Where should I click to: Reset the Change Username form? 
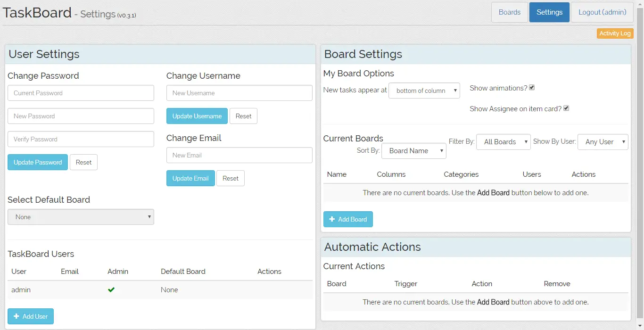tap(243, 116)
